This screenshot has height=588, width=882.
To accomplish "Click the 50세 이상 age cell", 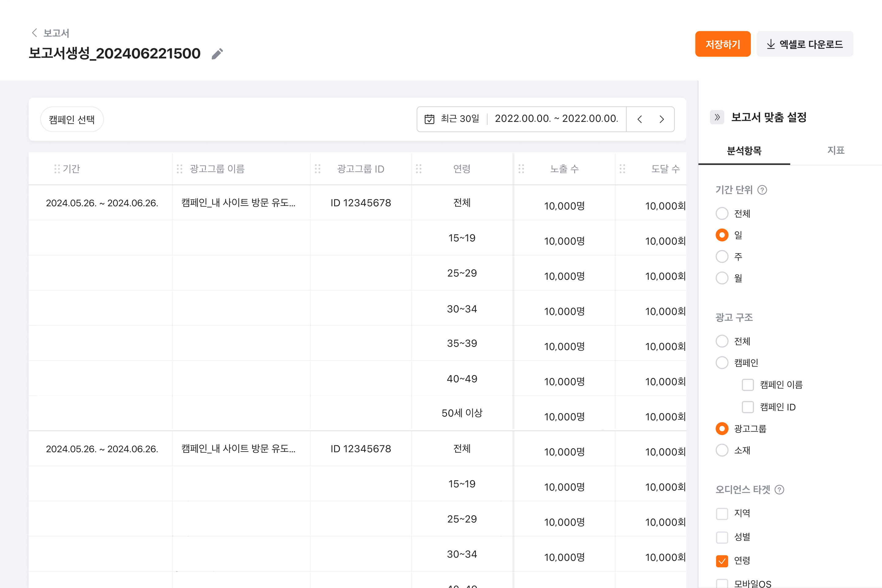I will pos(462,413).
